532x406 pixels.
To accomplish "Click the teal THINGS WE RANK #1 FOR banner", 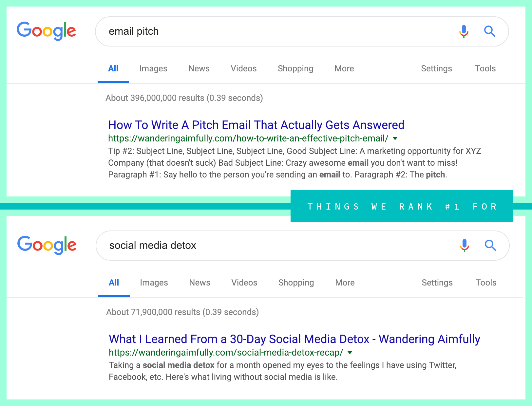I will (401, 206).
